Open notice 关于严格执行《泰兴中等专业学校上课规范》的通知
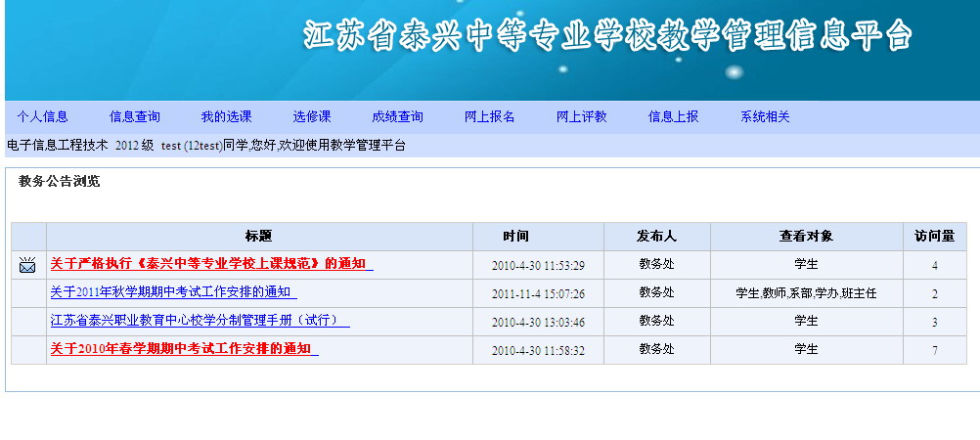Image resolution: width=980 pixels, height=440 pixels. coord(208,264)
